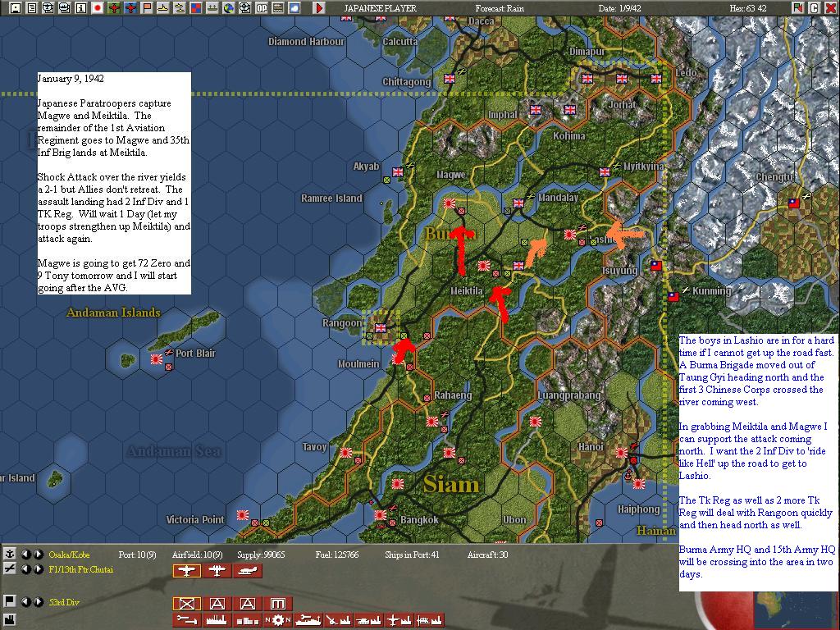Click the wrench resource industry button

pyautogui.click(x=186, y=620)
